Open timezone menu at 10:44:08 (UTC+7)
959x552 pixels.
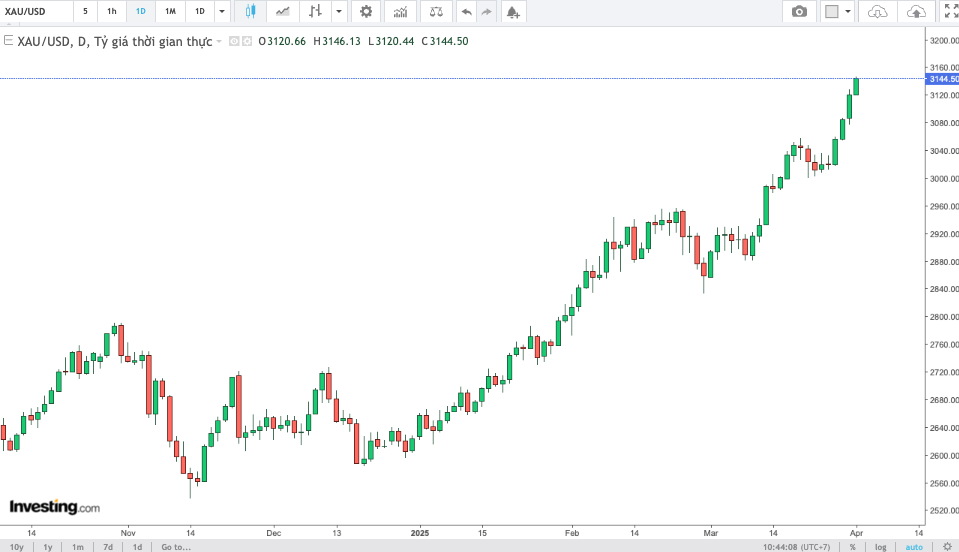click(796, 546)
